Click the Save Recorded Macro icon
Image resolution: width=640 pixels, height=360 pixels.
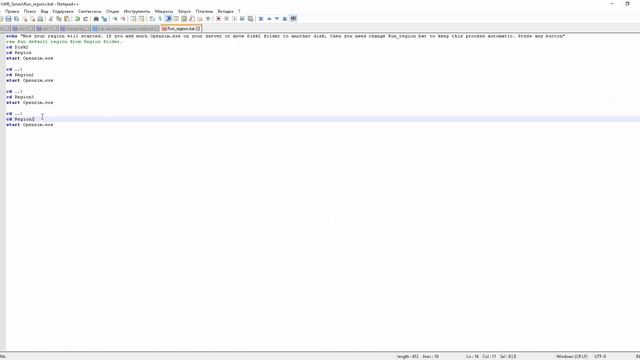251,19
